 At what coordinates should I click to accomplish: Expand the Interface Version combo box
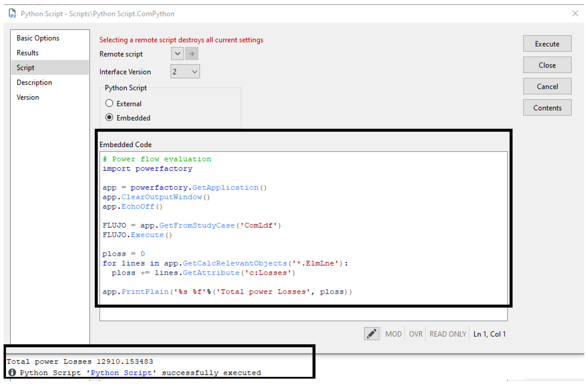coord(185,72)
